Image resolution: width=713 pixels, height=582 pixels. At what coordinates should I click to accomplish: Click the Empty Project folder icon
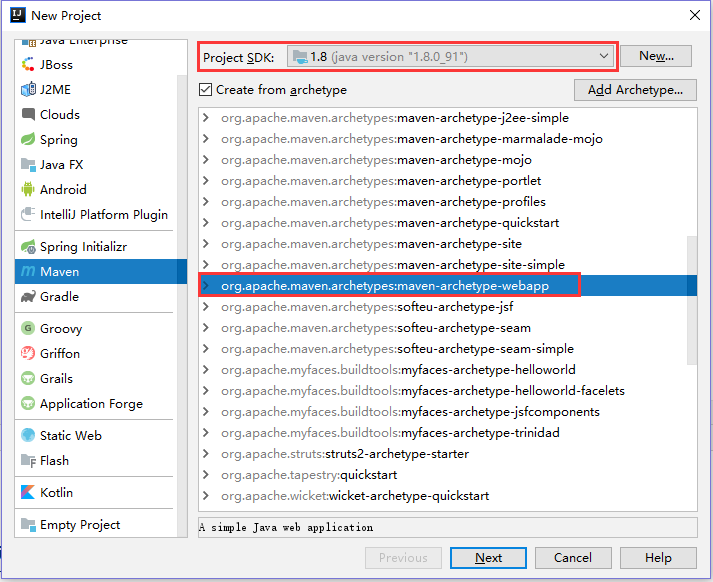point(28,525)
